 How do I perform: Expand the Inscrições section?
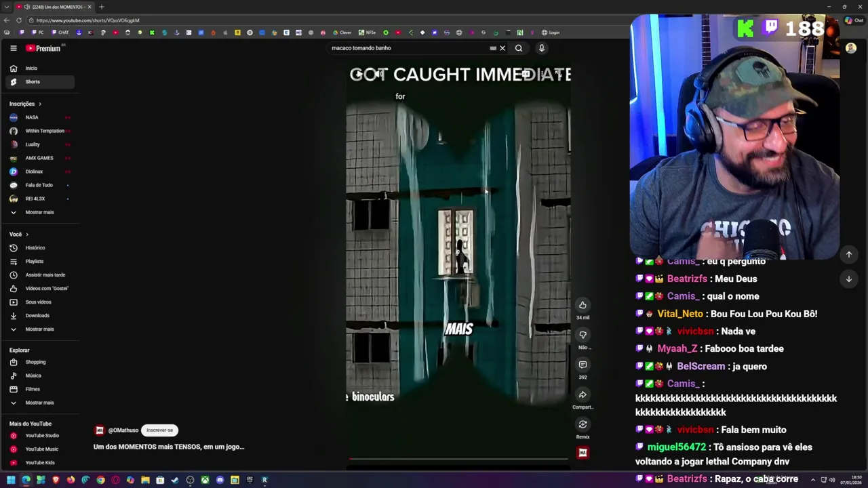[26, 104]
